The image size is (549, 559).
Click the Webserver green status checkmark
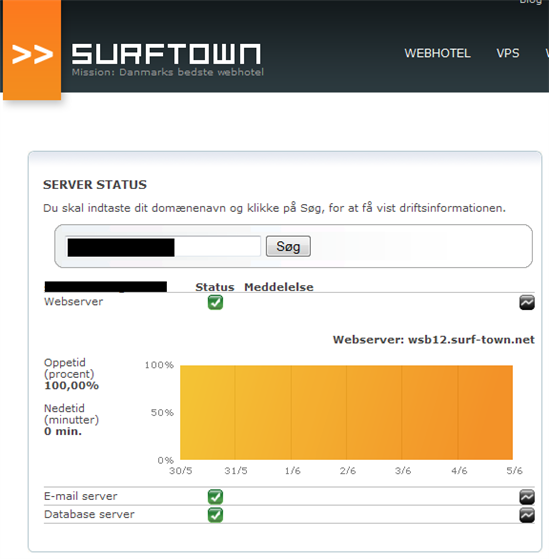215,302
